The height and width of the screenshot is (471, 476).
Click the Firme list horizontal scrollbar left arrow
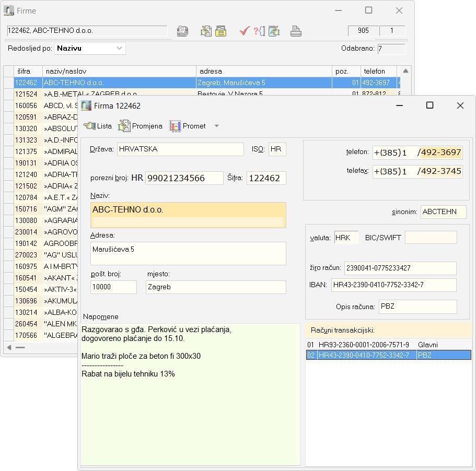pyautogui.click(x=9, y=347)
